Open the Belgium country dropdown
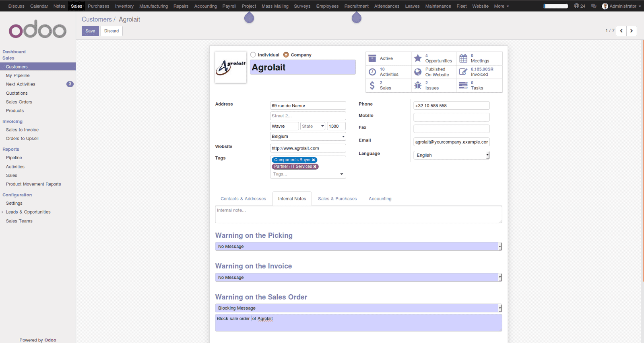644x343 pixels. (x=308, y=136)
